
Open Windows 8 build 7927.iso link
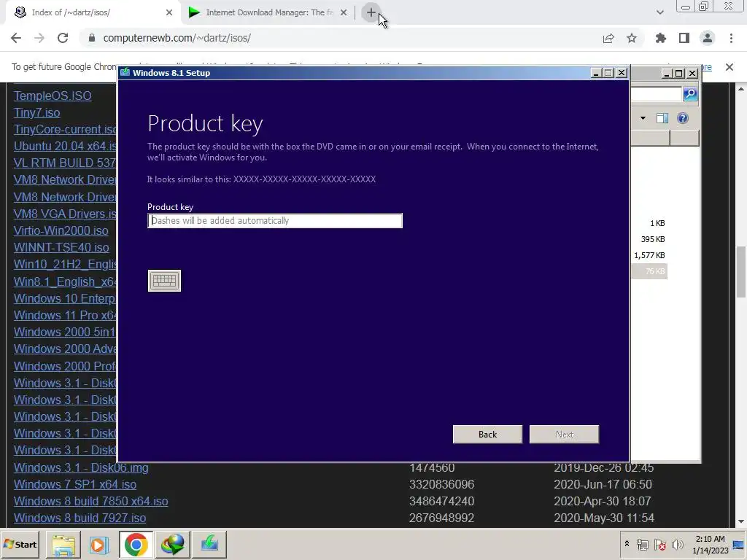click(80, 518)
